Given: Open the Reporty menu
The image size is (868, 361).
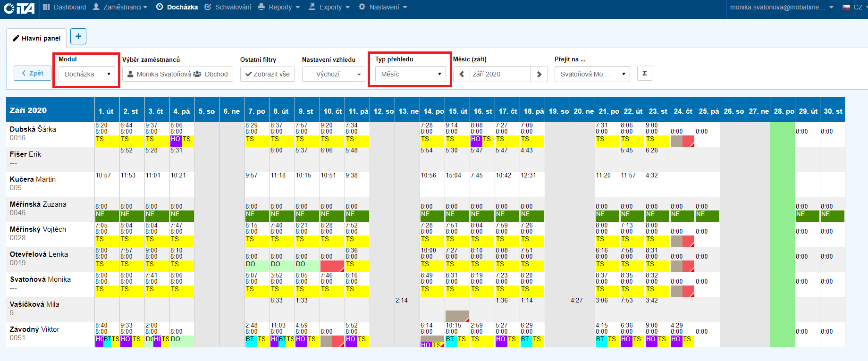Looking at the screenshot, I should (x=279, y=7).
